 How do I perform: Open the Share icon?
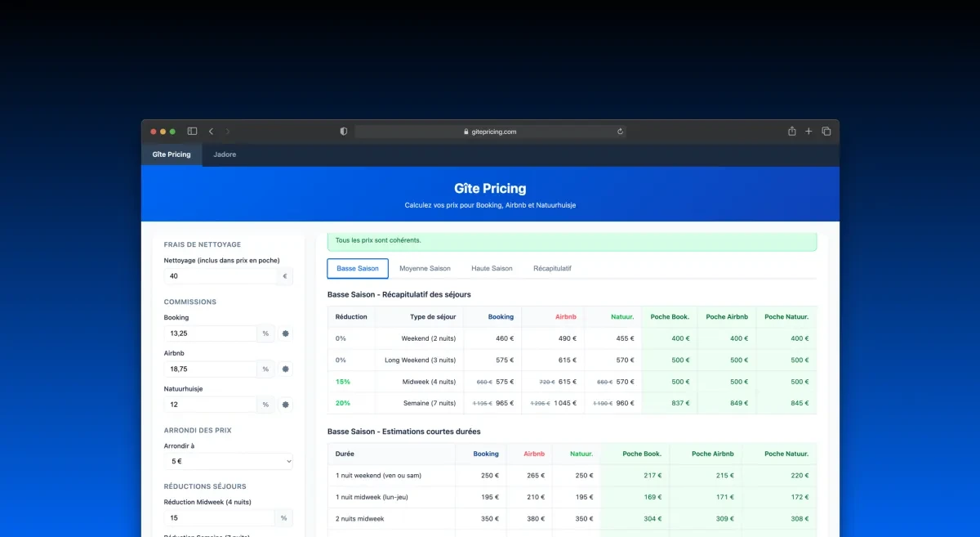pos(791,131)
